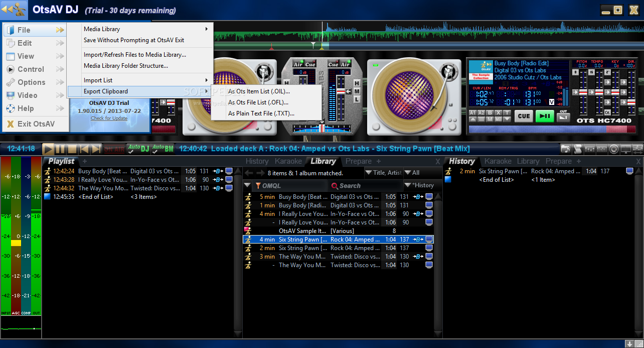Image resolution: width=644 pixels, height=348 pixels.
Task: Click the T button on right deck
Action: click(x=507, y=113)
